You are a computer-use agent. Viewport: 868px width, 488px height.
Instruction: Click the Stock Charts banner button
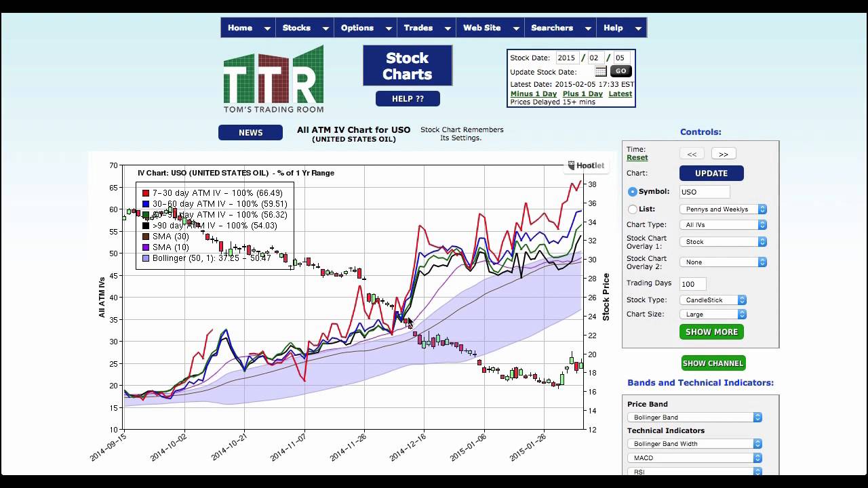pos(408,66)
